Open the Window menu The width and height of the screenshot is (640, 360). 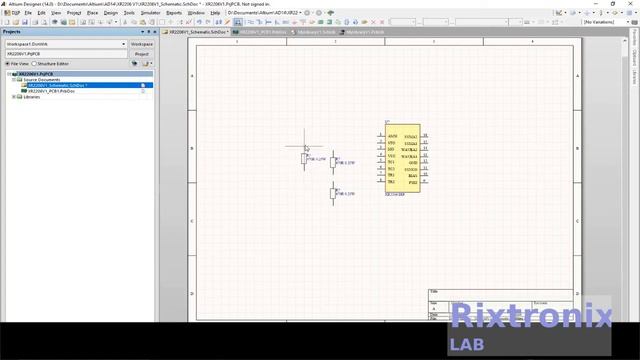pos(196,13)
